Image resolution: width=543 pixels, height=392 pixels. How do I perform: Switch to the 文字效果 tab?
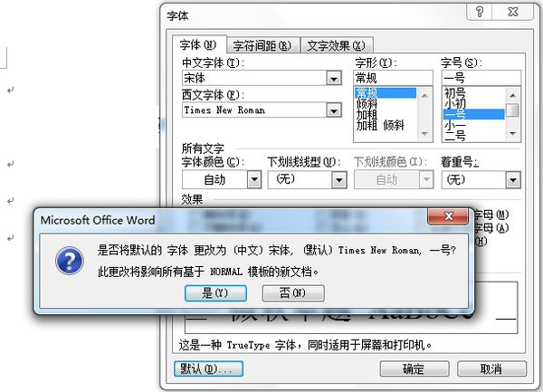coord(336,45)
